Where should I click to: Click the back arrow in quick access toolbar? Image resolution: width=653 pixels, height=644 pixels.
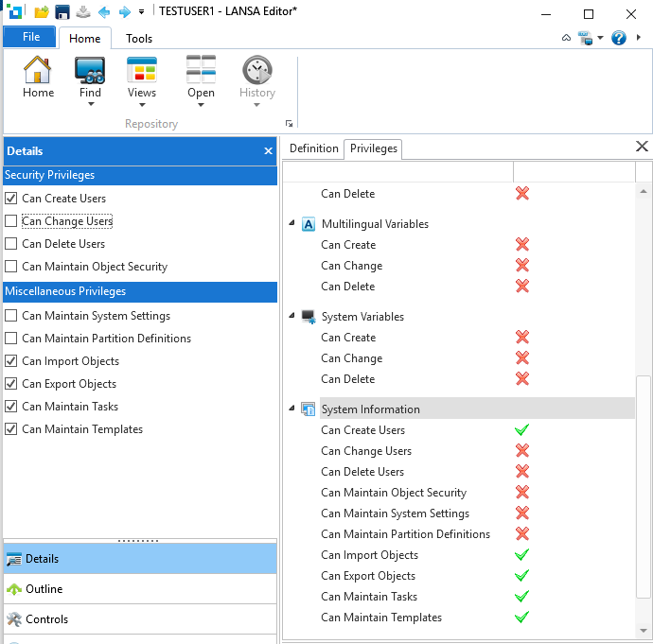[104, 12]
